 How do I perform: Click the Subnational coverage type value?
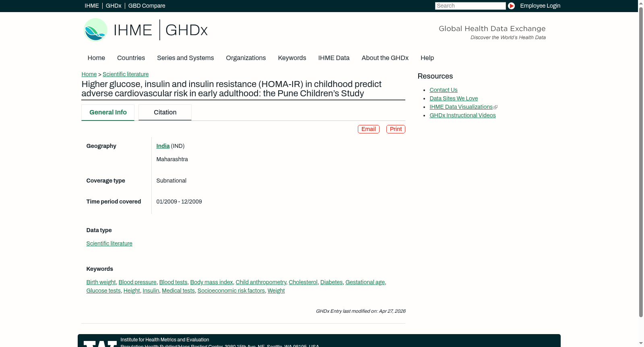point(171,181)
